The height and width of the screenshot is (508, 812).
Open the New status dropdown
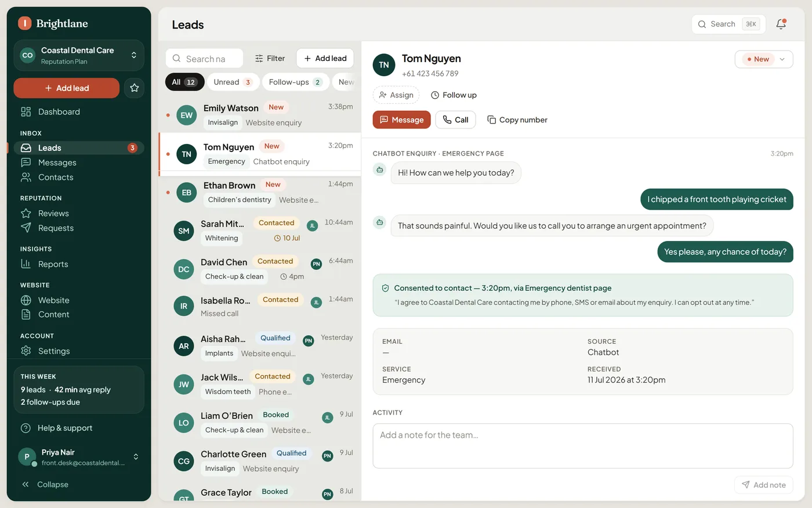pyautogui.click(x=764, y=59)
